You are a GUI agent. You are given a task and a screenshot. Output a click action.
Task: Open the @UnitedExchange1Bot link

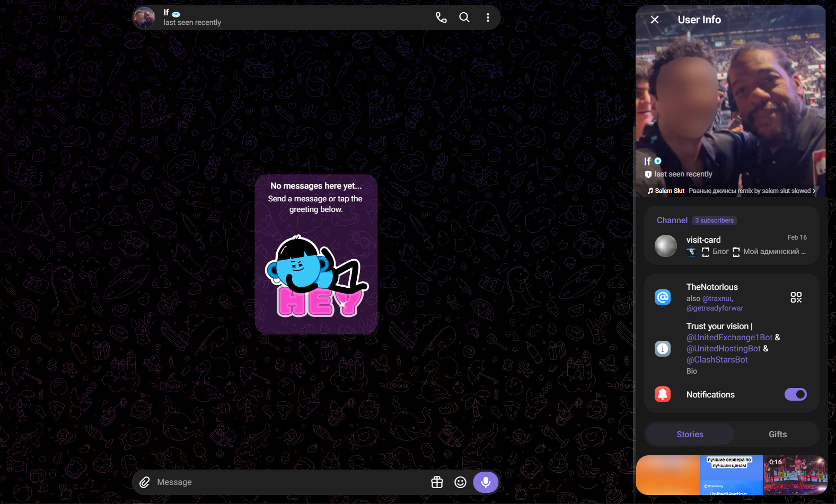tap(729, 337)
